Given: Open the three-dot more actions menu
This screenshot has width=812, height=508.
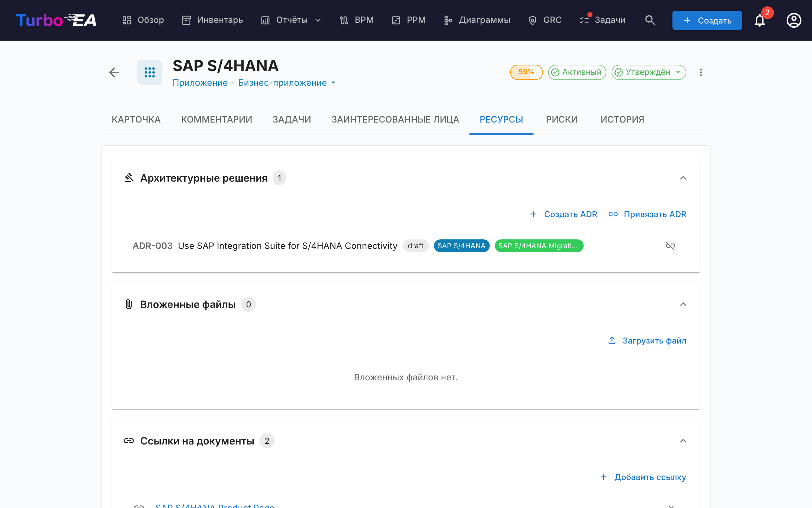Looking at the screenshot, I should 701,72.
